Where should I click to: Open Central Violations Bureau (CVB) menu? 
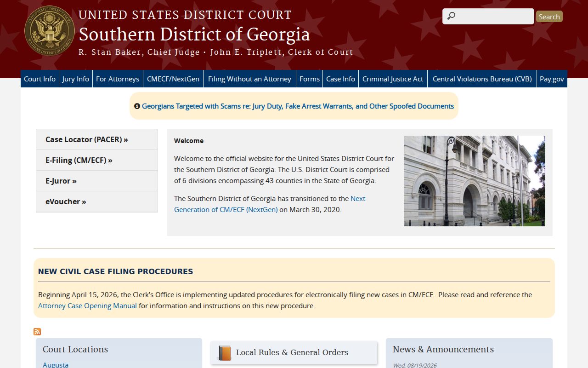(482, 79)
